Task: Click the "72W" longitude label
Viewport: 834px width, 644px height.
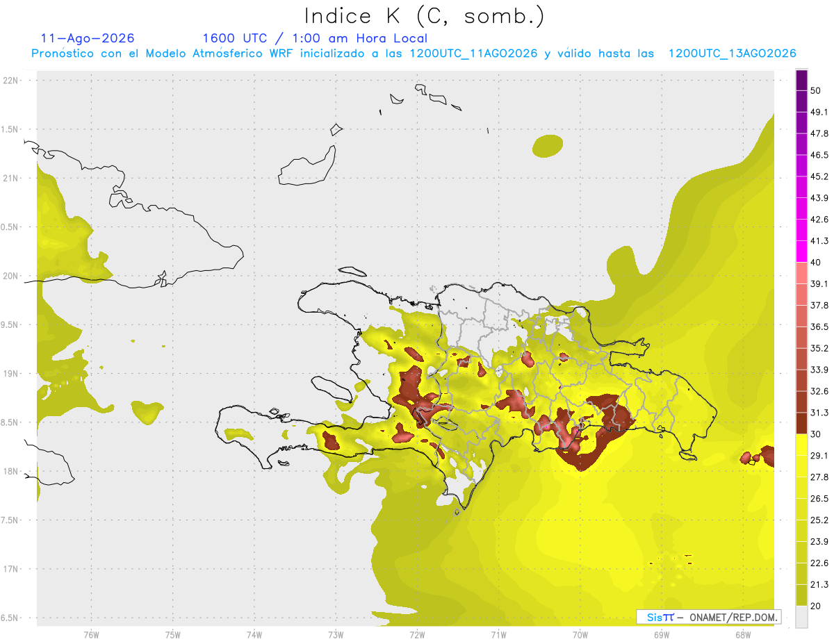Action: point(417,635)
